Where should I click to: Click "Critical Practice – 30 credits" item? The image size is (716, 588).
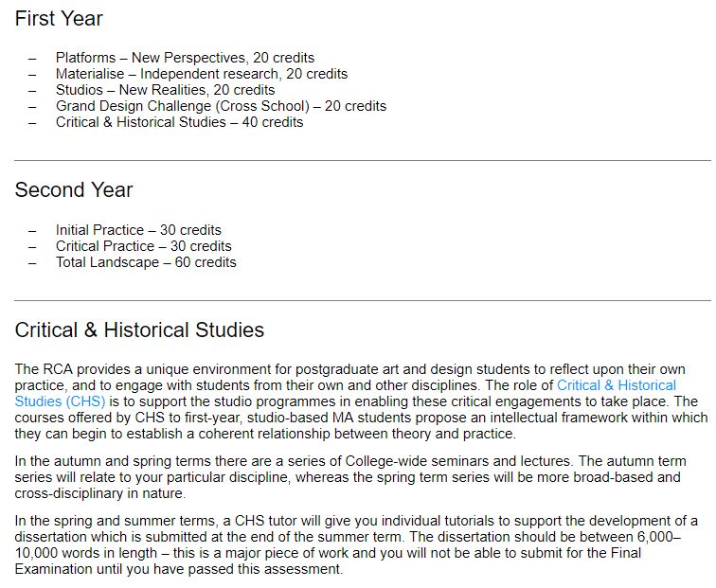point(143,246)
